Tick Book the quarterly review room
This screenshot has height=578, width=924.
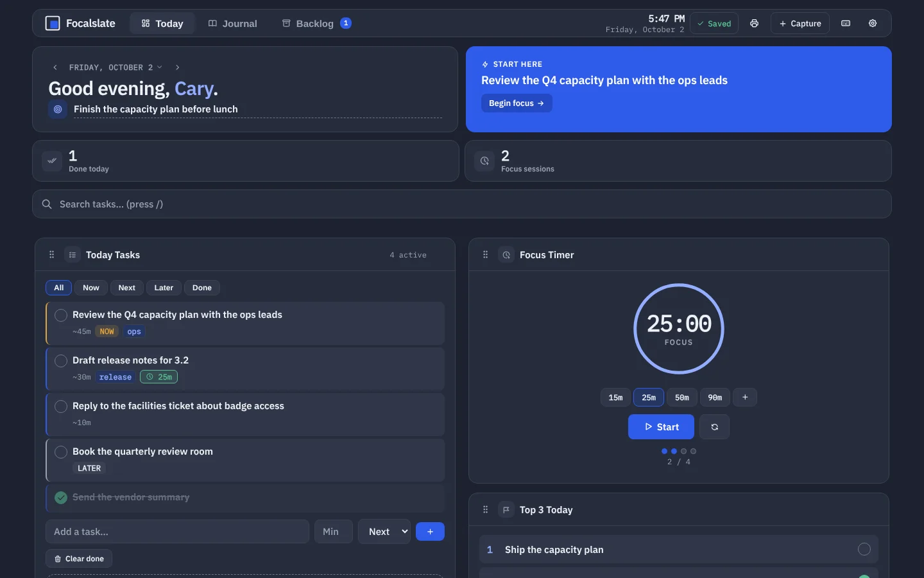tap(61, 452)
